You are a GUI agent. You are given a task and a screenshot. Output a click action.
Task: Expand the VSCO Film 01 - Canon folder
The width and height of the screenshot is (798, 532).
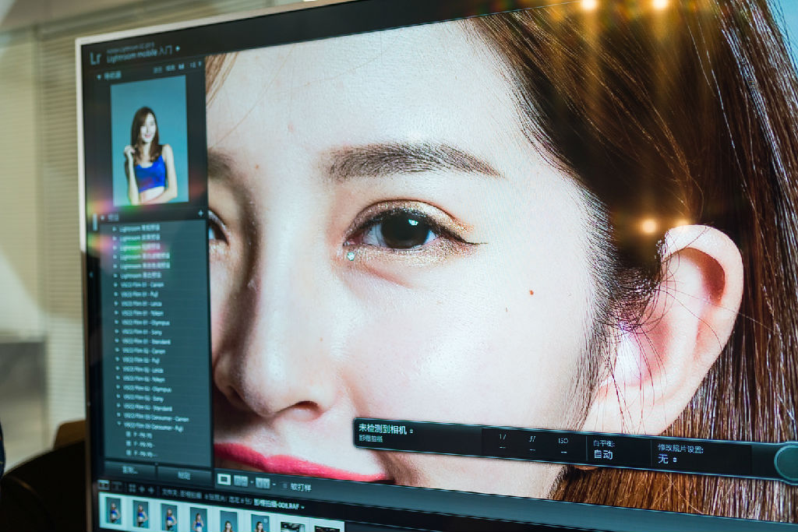coord(115,285)
